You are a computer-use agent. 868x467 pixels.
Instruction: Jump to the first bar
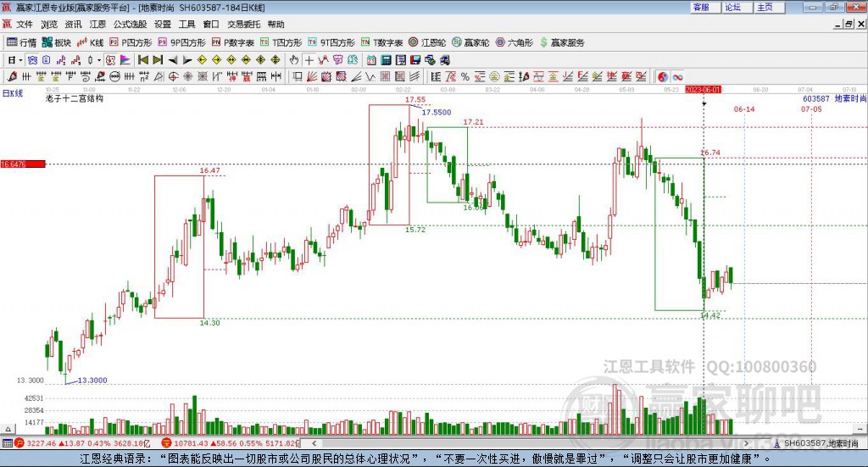coord(142,60)
